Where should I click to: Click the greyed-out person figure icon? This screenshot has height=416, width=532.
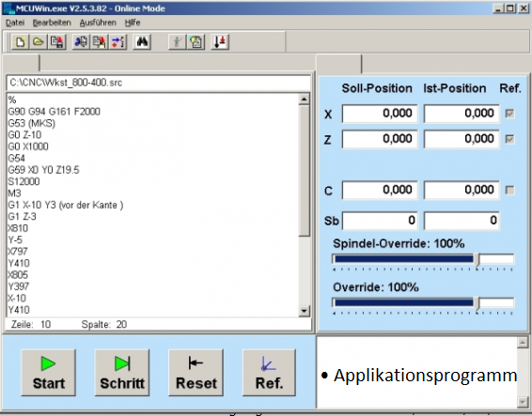tap(177, 42)
